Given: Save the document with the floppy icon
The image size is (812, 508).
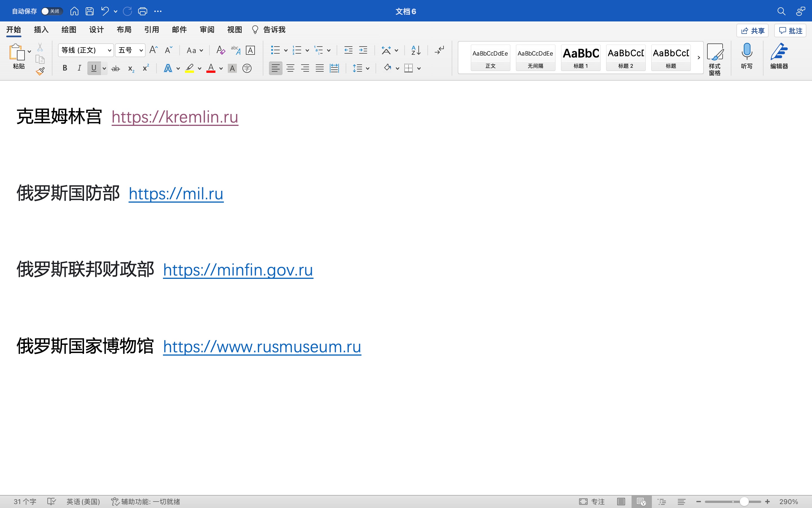Looking at the screenshot, I should [89, 11].
